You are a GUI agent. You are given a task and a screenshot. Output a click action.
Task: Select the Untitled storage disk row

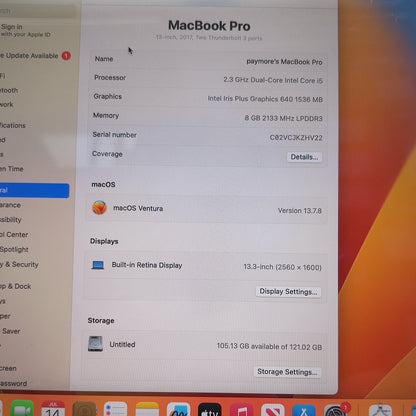point(205,345)
